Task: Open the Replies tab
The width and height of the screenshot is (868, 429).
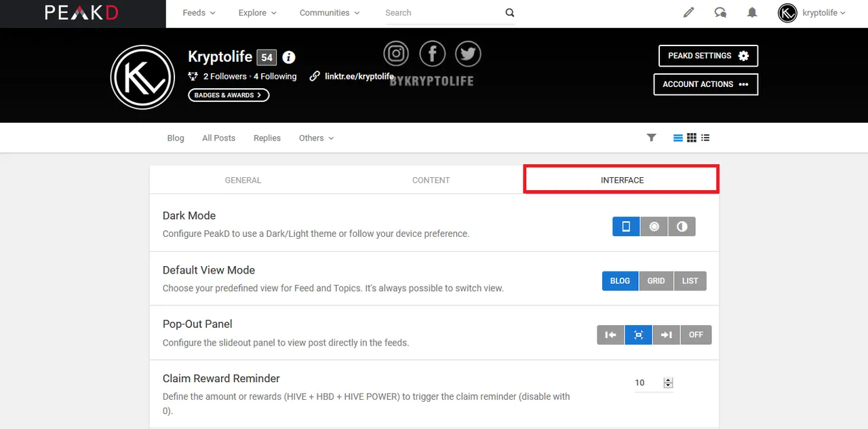Action: coord(267,138)
